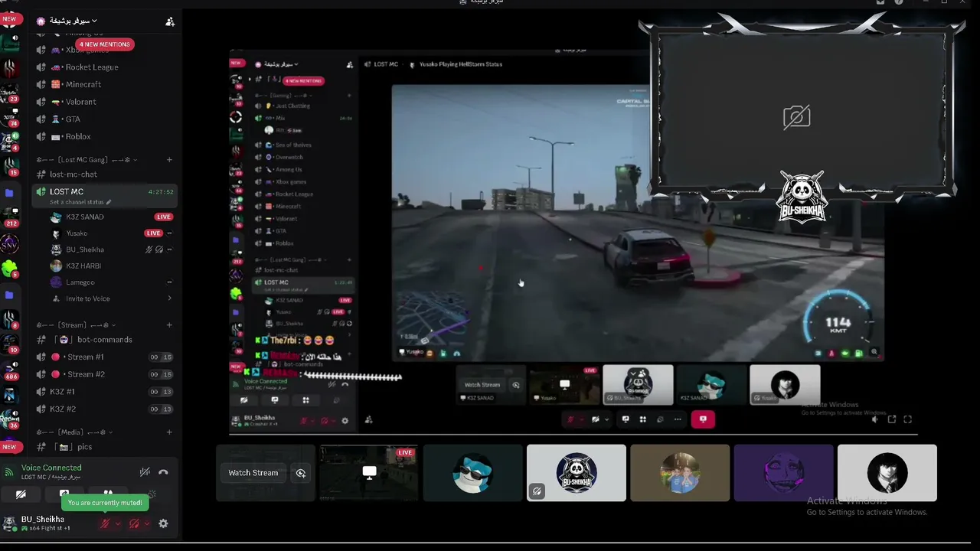Viewport: 980px width, 551px height.
Task: Open the invite people icon beside server name
Action: [170, 21]
